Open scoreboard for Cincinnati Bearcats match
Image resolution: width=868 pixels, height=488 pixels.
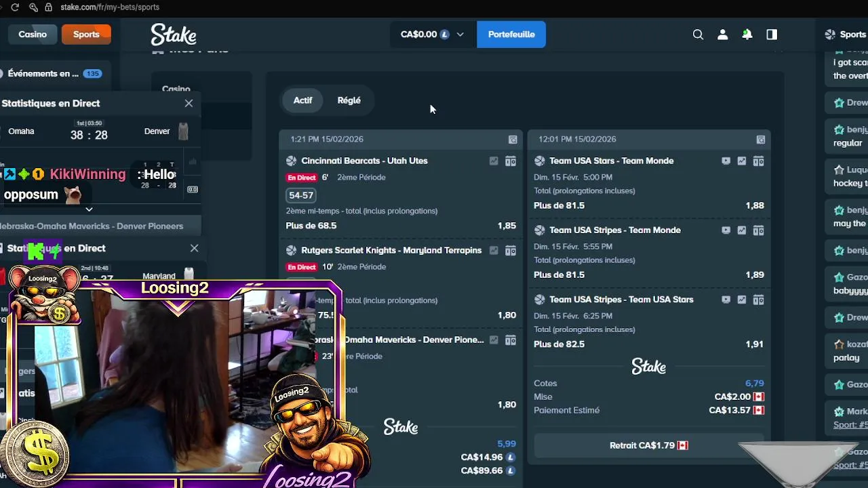[511, 161]
